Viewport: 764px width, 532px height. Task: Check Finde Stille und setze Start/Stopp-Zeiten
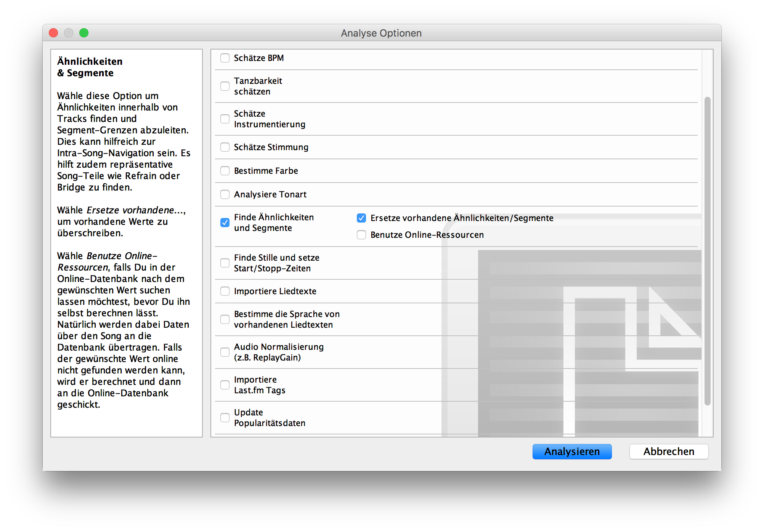[225, 263]
